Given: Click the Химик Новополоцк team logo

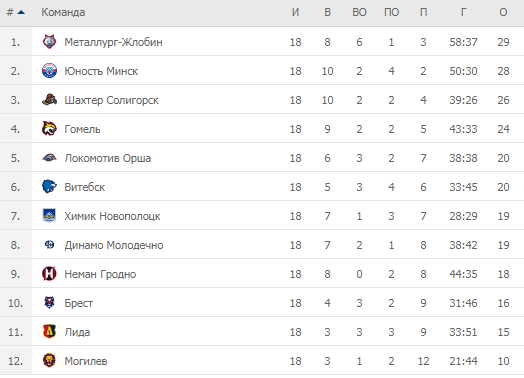Looking at the screenshot, I should click(x=49, y=216).
